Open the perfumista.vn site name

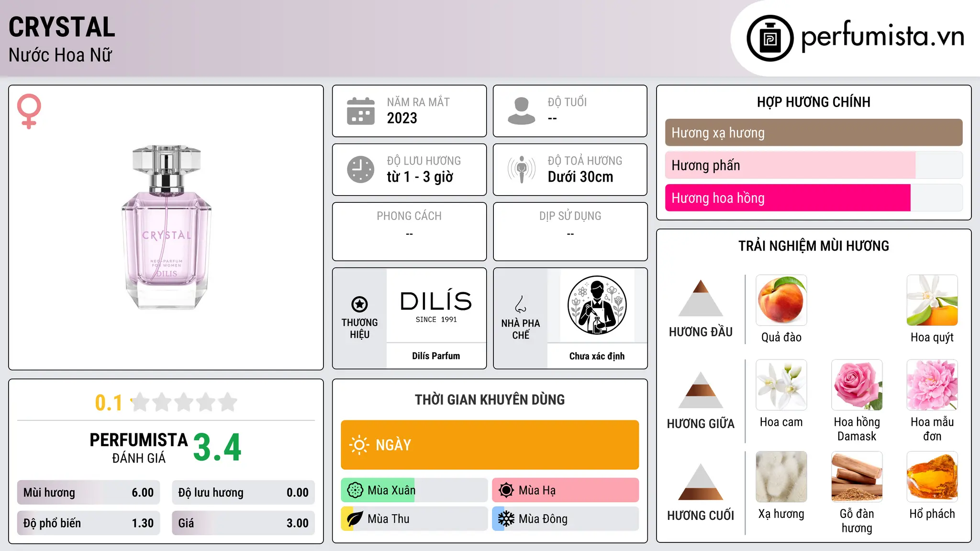(x=882, y=36)
